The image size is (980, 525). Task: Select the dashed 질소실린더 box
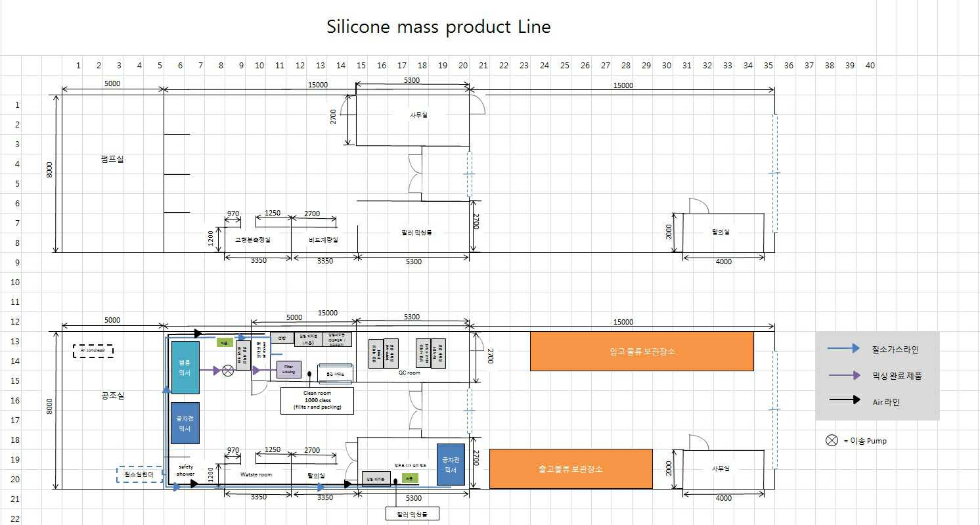point(139,474)
